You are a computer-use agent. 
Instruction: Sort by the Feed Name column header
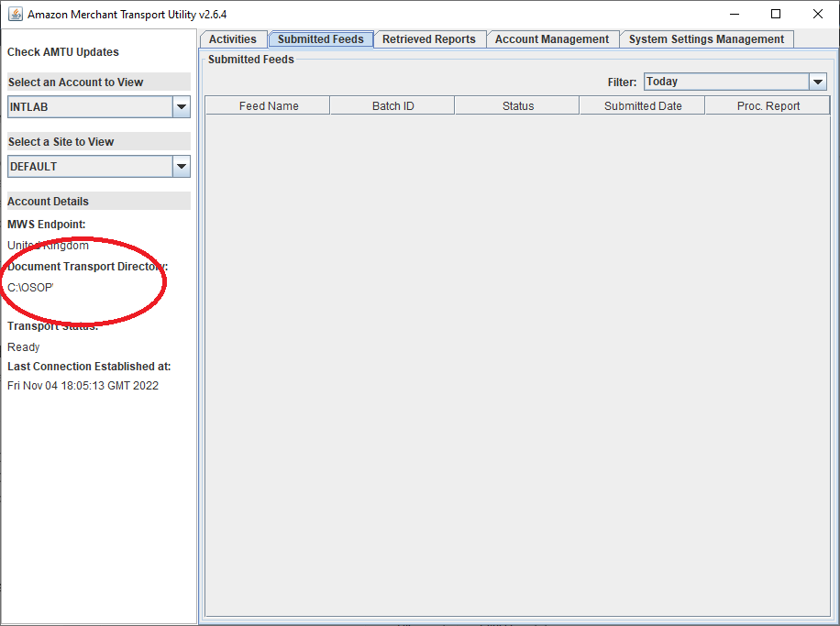268,106
